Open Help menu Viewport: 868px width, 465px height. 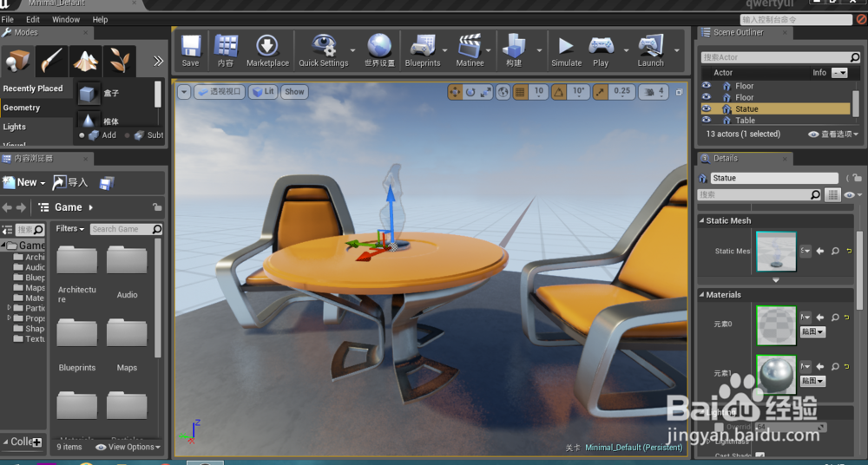point(100,19)
